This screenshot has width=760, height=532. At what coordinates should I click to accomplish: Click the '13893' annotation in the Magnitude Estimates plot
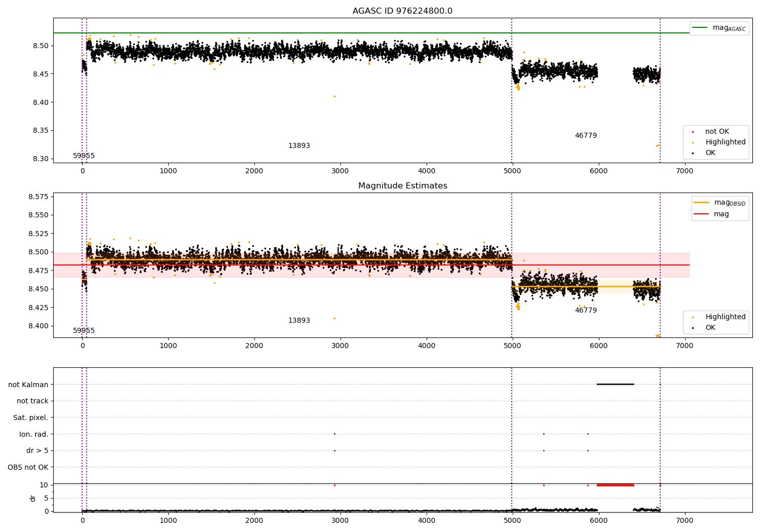299,321
